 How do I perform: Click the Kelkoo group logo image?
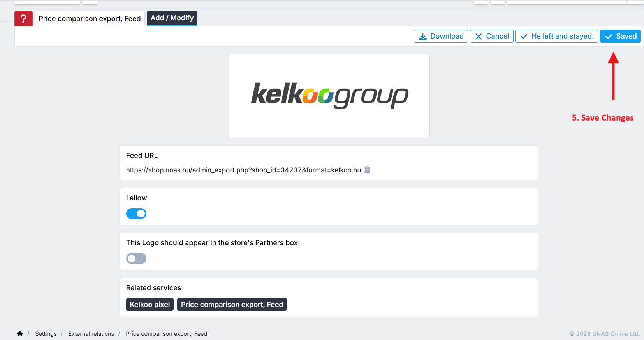329,96
